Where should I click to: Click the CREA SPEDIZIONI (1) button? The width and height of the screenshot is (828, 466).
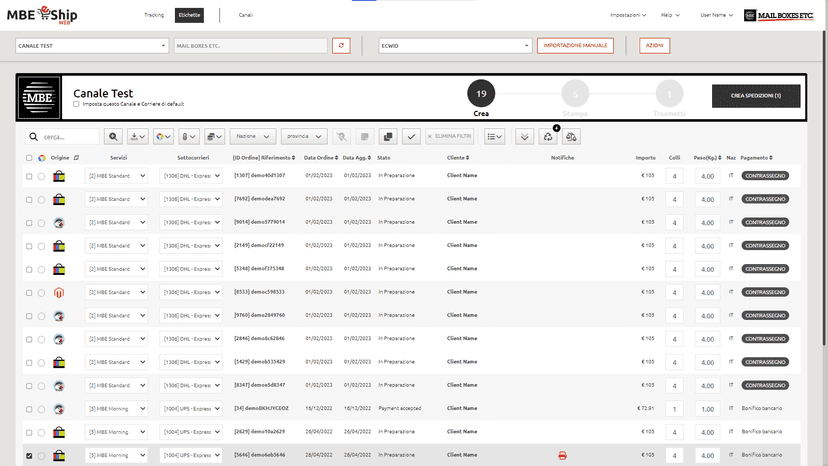[756, 96]
